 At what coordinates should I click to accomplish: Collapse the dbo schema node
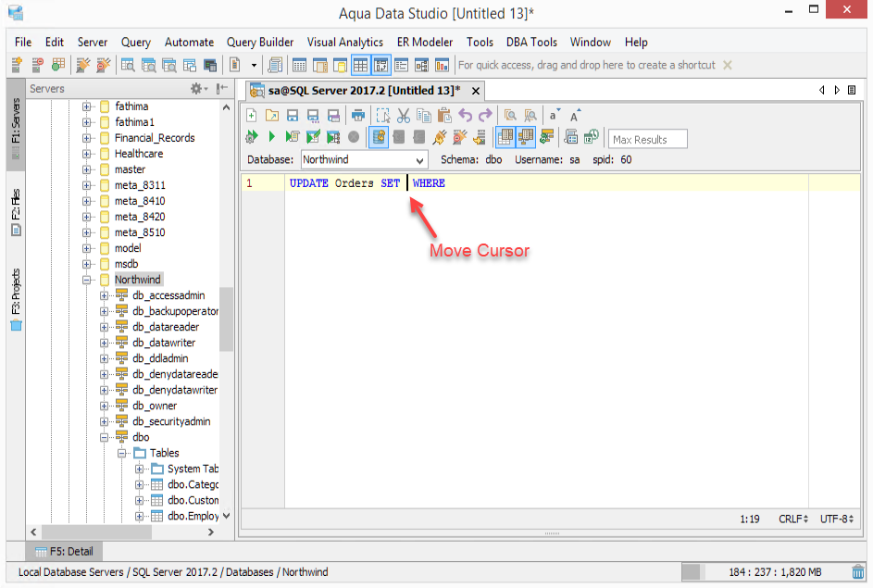[104, 438]
